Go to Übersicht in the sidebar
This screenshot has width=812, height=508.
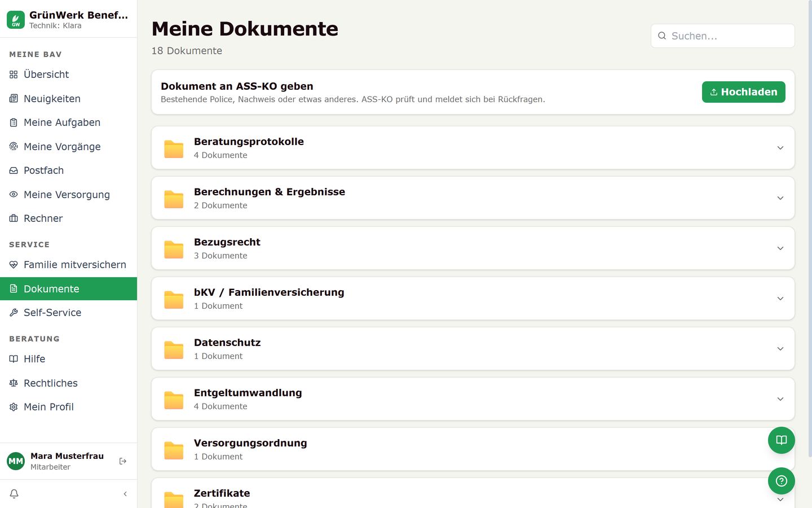(68, 75)
